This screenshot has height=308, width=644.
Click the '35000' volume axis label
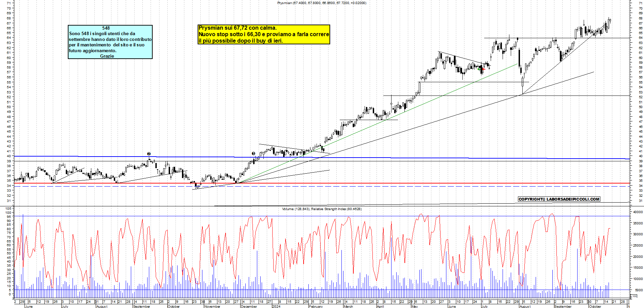click(x=638, y=223)
